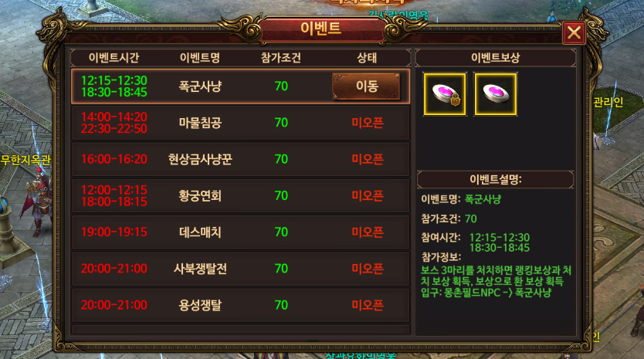Select the 마물침공 event row
644x359 pixels.
(240, 123)
